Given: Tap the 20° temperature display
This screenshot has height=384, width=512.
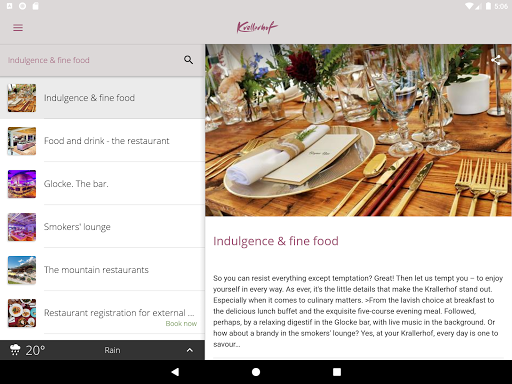Looking at the screenshot, I should pyautogui.click(x=35, y=350).
